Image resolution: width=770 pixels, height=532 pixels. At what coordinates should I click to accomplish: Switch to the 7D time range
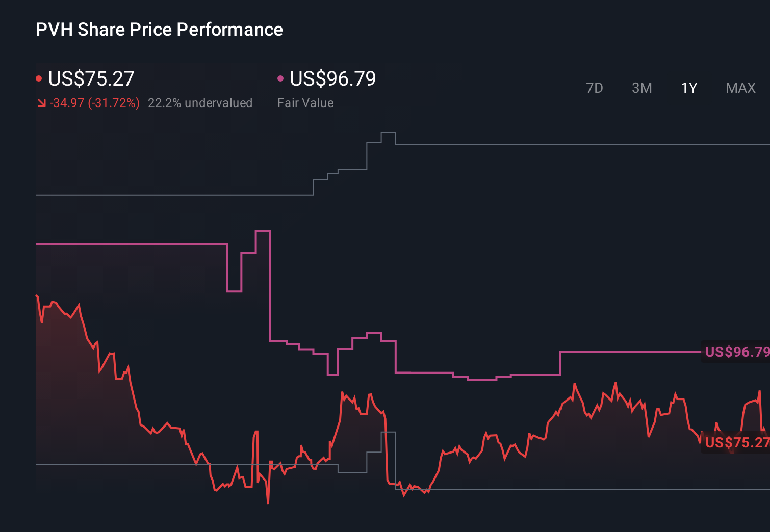[595, 88]
